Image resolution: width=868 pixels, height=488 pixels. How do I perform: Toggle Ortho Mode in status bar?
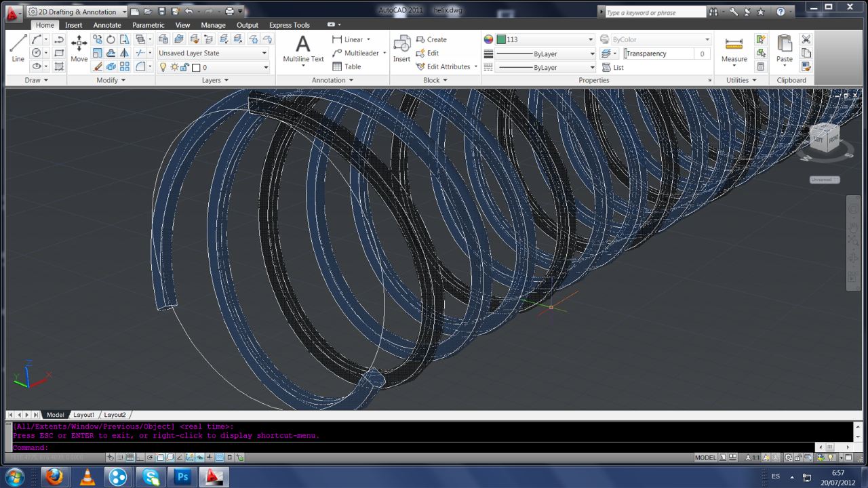pyautogui.click(x=140, y=457)
